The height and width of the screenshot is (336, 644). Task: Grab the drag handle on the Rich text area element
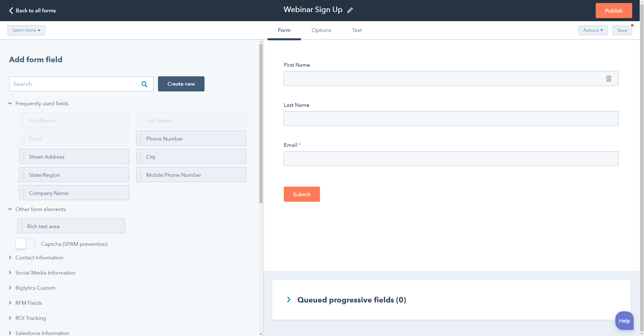(x=22, y=226)
